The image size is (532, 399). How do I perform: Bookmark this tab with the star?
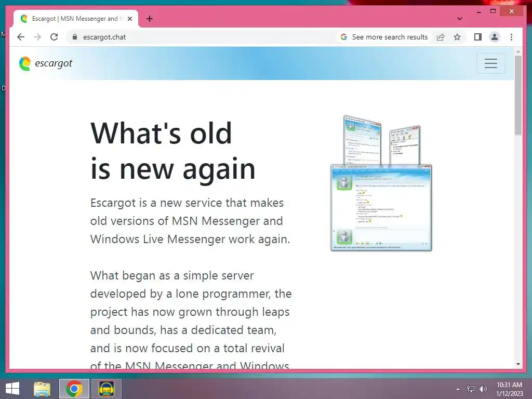click(457, 37)
